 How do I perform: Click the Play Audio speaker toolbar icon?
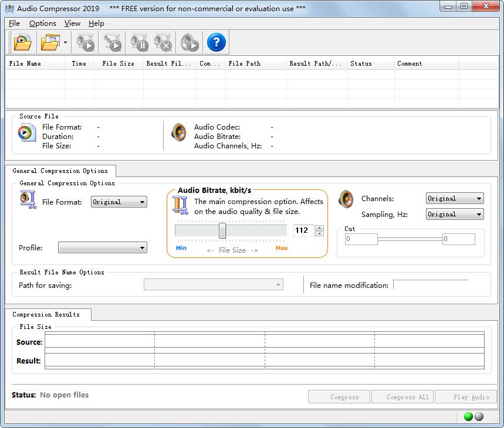[x=190, y=42]
